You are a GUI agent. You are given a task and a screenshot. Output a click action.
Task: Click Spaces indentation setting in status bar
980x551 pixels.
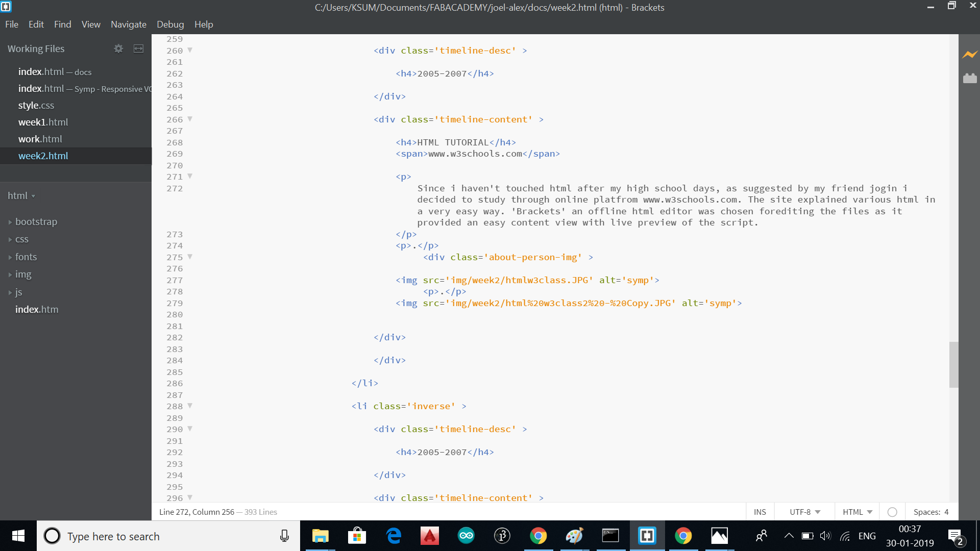tap(930, 512)
